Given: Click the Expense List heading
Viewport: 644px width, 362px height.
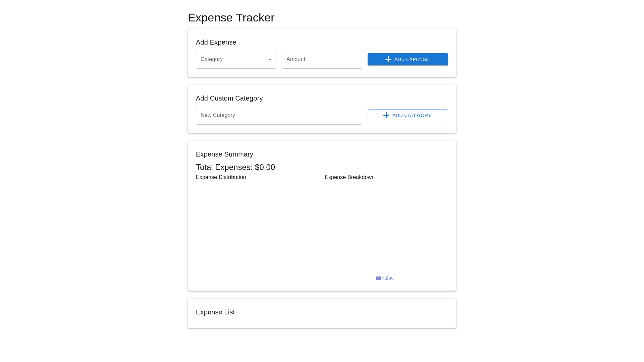Looking at the screenshot, I should (215, 312).
